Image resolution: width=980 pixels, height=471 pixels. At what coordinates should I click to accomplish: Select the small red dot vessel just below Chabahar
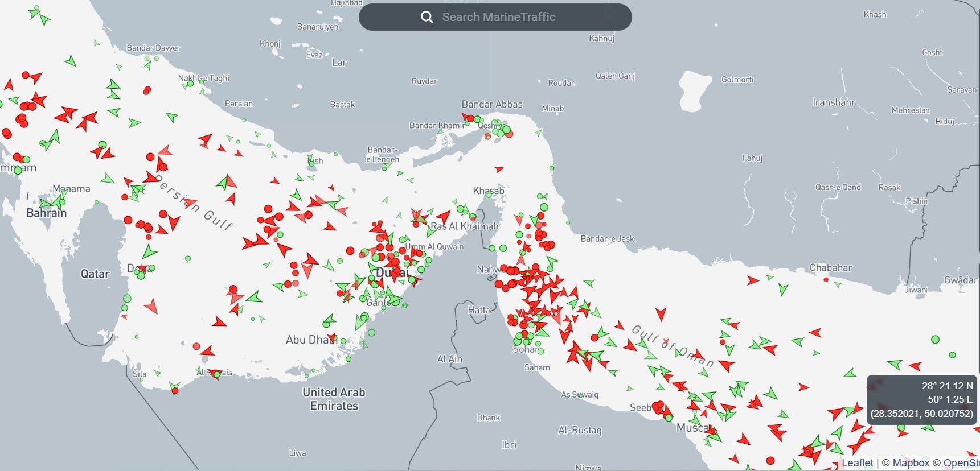click(x=826, y=280)
